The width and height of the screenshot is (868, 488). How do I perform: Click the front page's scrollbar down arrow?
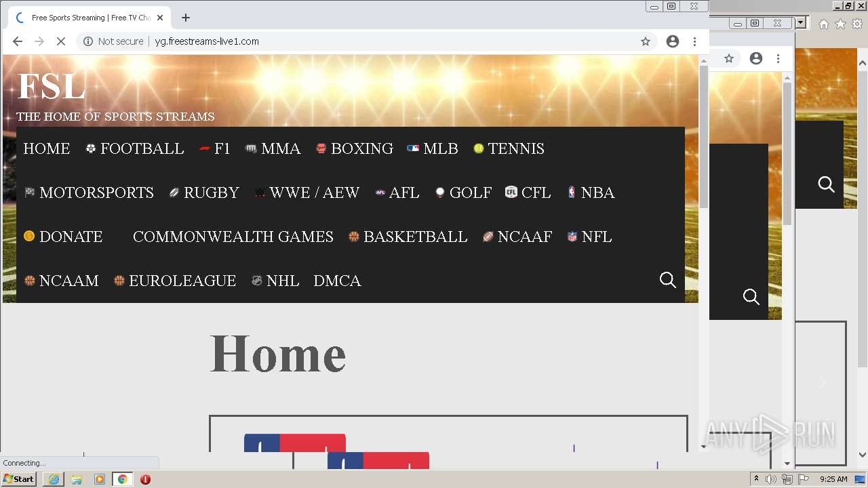(x=703, y=447)
